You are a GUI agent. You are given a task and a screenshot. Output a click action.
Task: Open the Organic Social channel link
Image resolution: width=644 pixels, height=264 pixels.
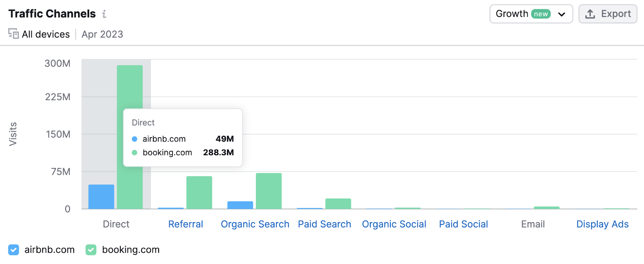click(x=394, y=224)
